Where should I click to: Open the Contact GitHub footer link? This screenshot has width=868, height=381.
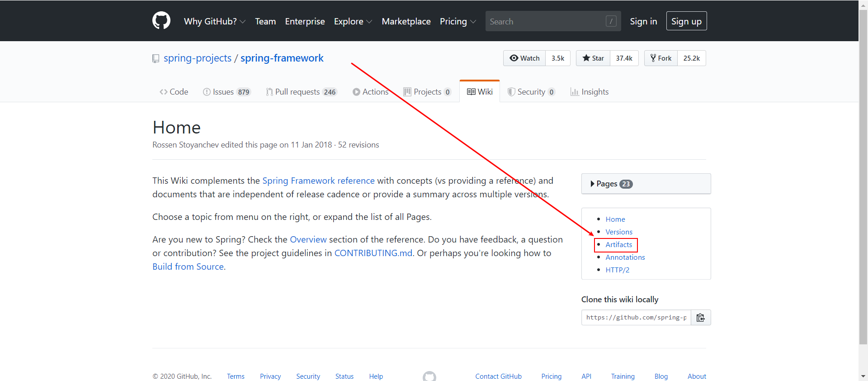pos(498,376)
